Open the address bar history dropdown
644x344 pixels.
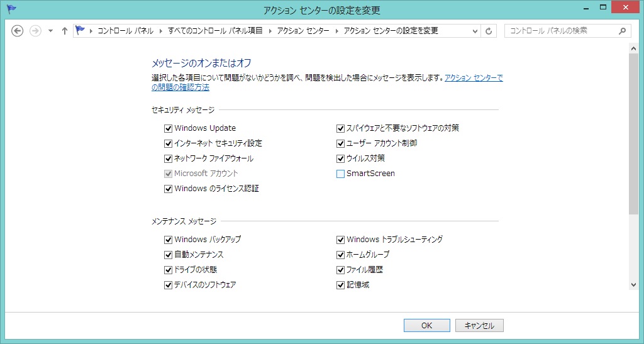point(475,31)
